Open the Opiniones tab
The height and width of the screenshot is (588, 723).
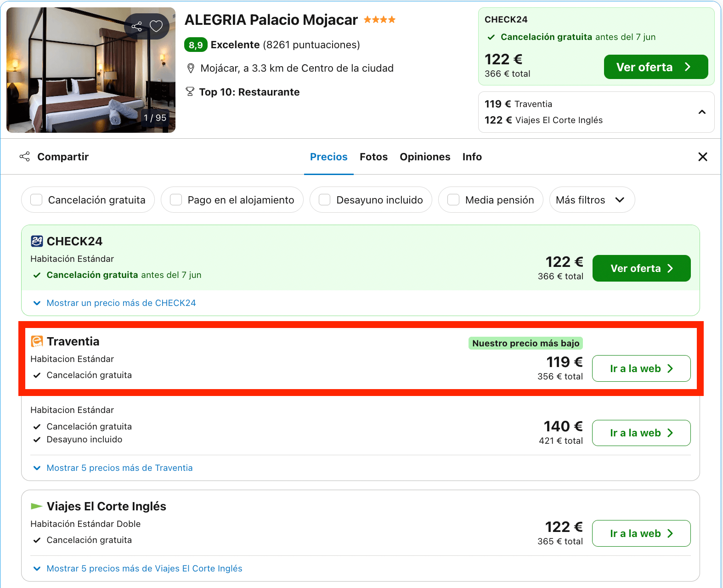[425, 157]
